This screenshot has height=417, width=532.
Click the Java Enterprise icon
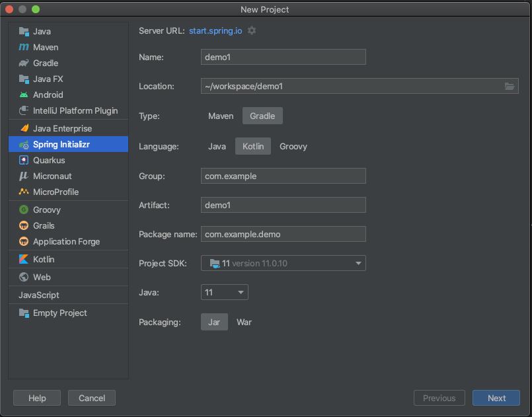24,128
